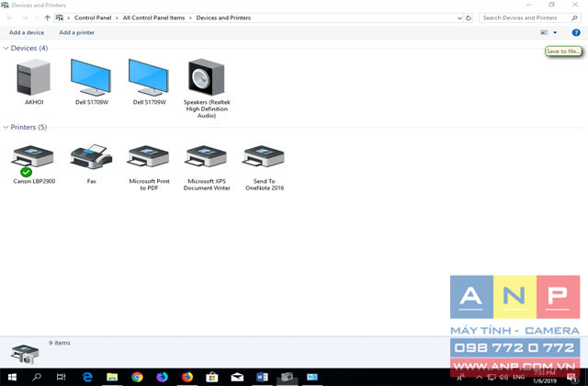The height and width of the screenshot is (386, 588).
Task: Open the recent locations dropdown
Action: click(37, 17)
